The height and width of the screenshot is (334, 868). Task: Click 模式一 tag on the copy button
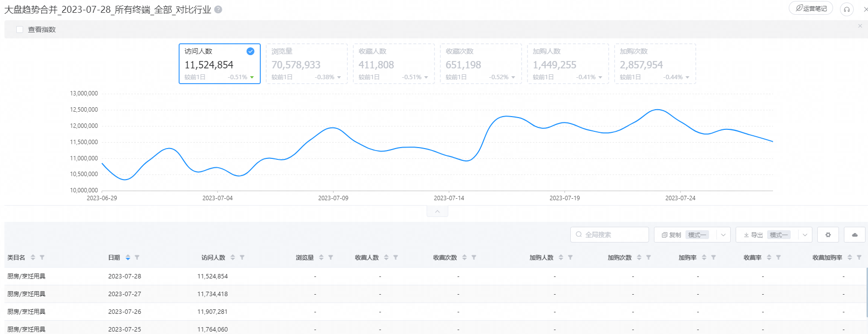tap(697, 235)
